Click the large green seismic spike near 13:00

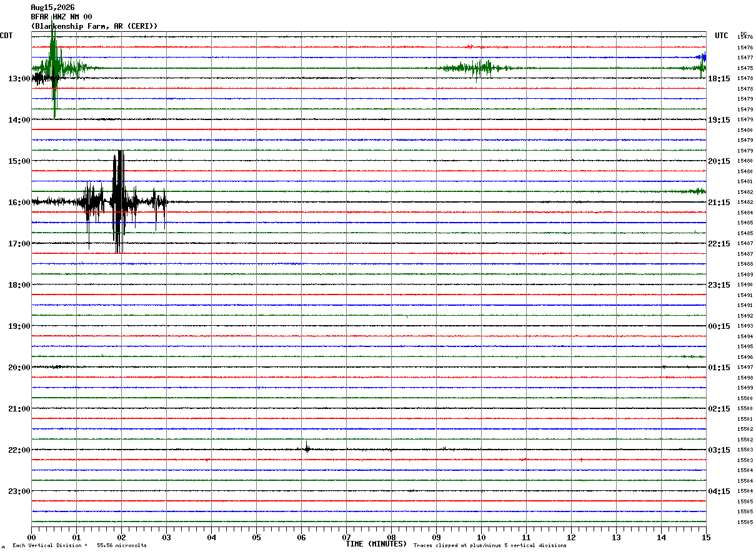54,68
